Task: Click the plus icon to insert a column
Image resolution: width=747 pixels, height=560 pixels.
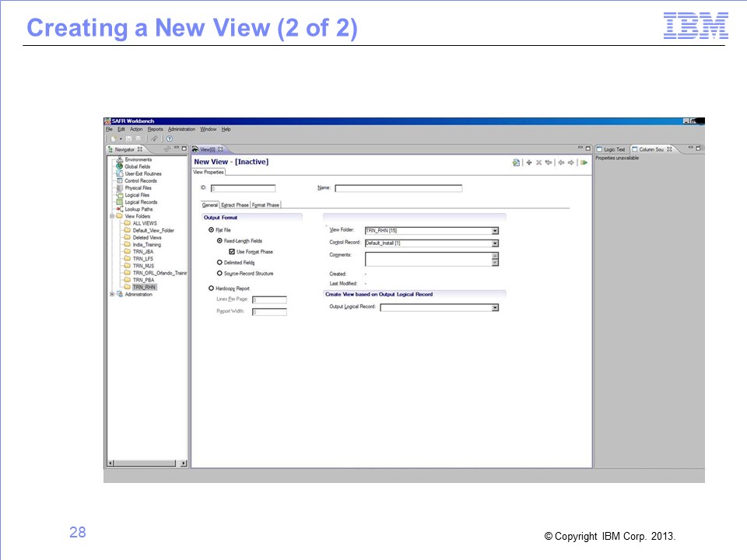Action: 529,163
